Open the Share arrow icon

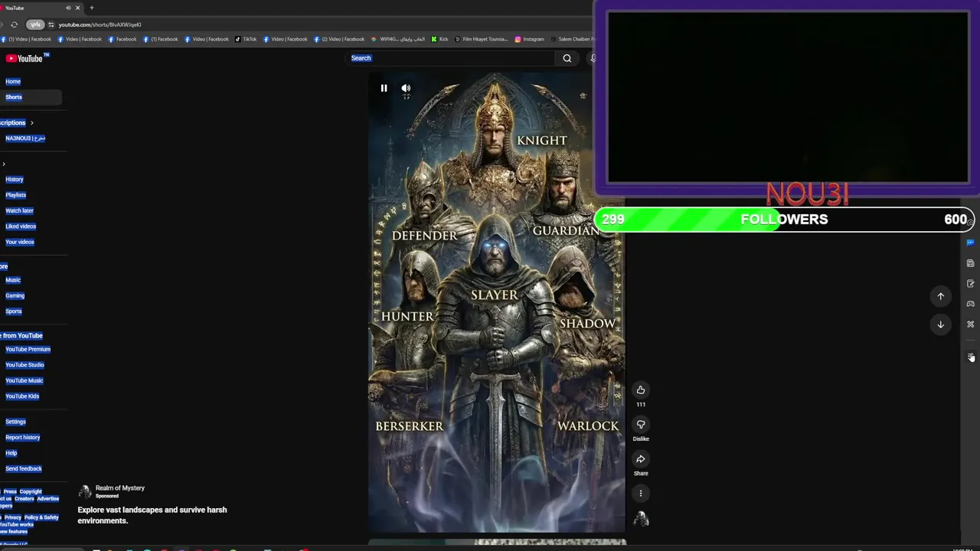pos(641,459)
